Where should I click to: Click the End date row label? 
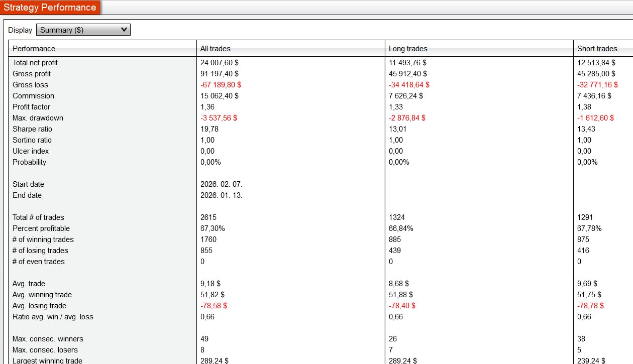27,195
